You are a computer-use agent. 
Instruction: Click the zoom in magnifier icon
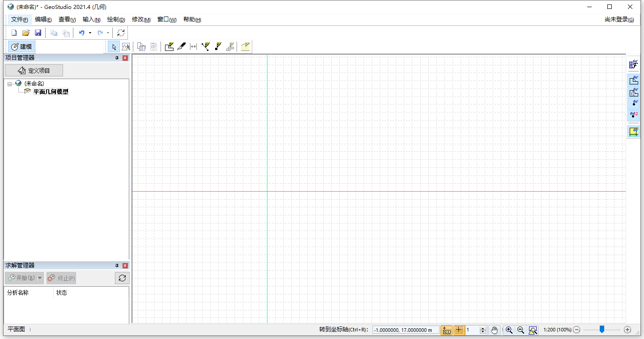point(509,330)
